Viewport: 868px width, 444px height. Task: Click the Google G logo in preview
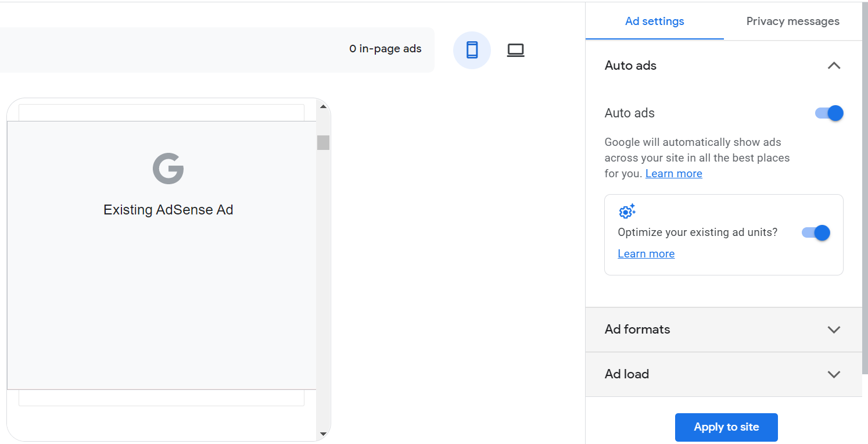tap(168, 169)
